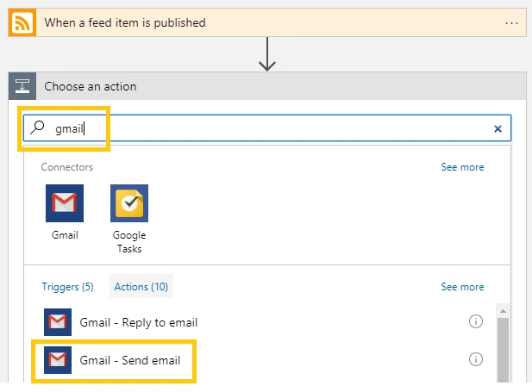This screenshot has width=532, height=392.
Task: Click the actions list scroll-up arrow
Action: click(x=504, y=311)
